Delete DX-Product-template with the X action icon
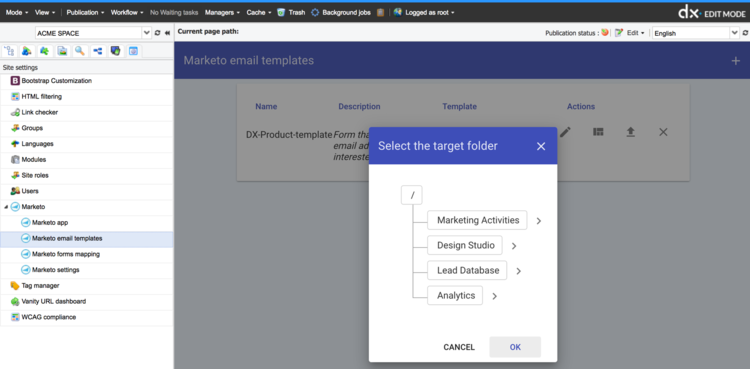 click(663, 132)
